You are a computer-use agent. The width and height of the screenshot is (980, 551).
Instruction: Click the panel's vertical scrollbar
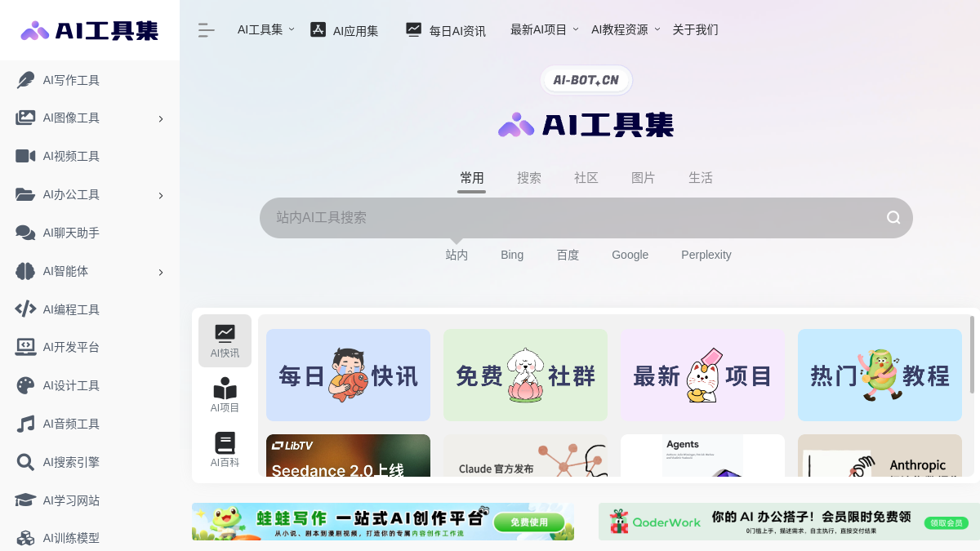tap(972, 355)
